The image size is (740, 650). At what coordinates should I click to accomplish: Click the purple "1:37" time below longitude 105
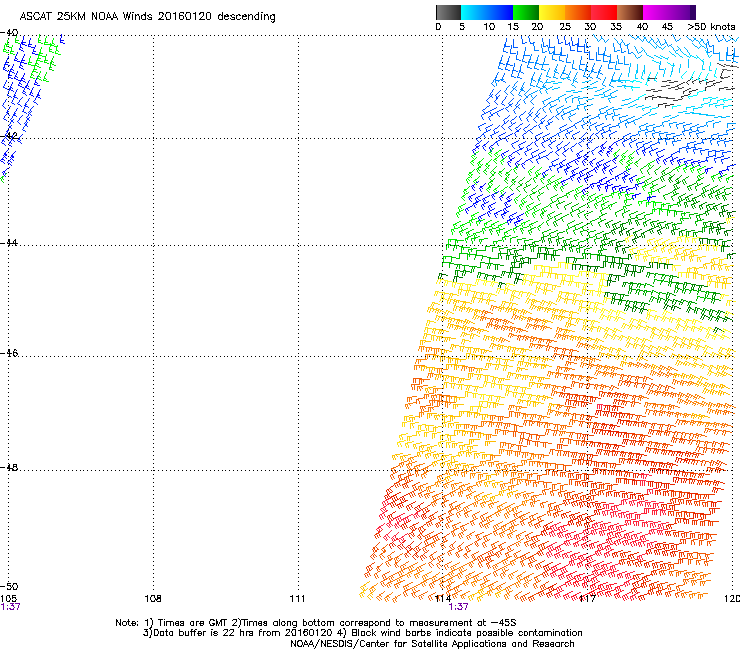pyautogui.click(x=10, y=607)
